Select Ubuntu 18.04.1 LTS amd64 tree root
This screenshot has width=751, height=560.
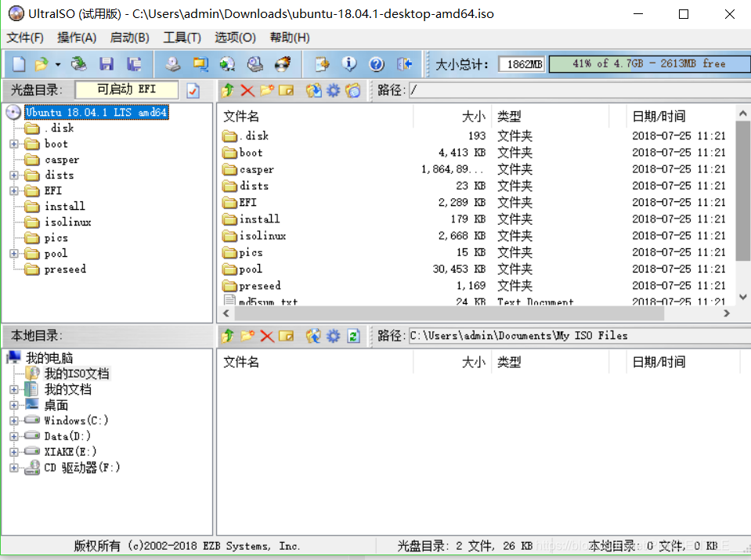coord(96,112)
